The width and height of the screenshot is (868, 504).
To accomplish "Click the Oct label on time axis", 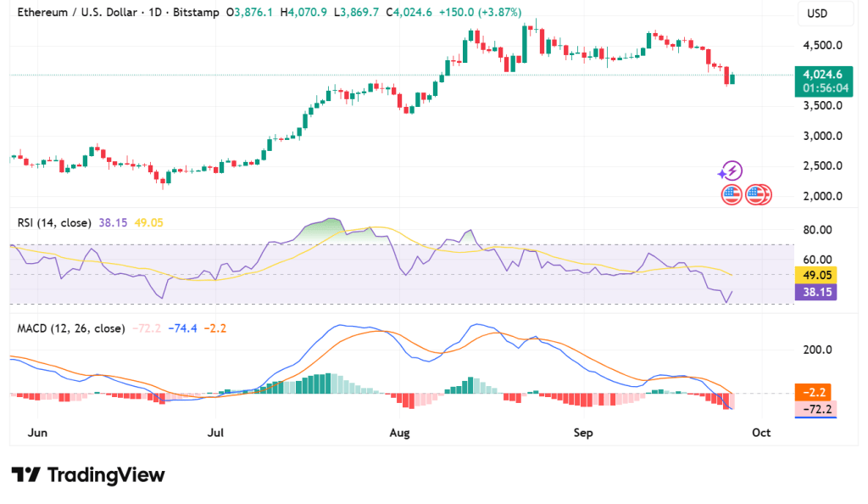I will click(761, 433).
